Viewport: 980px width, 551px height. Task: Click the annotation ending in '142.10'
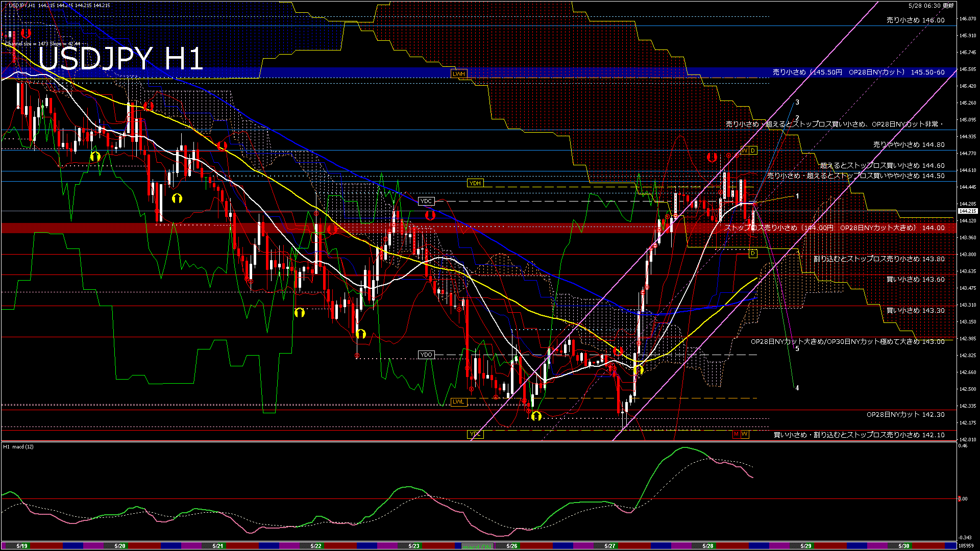click(860, 435)
